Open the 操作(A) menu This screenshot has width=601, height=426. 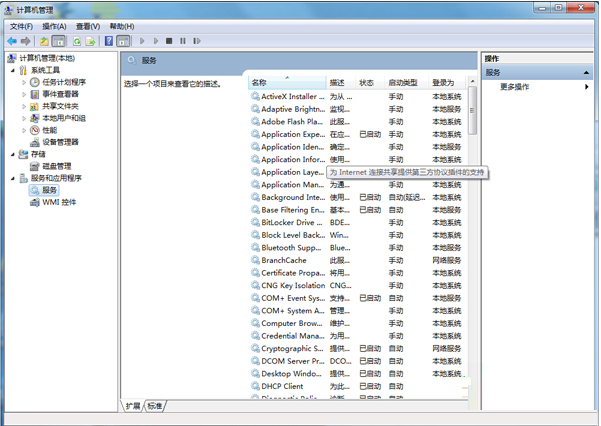54,26
